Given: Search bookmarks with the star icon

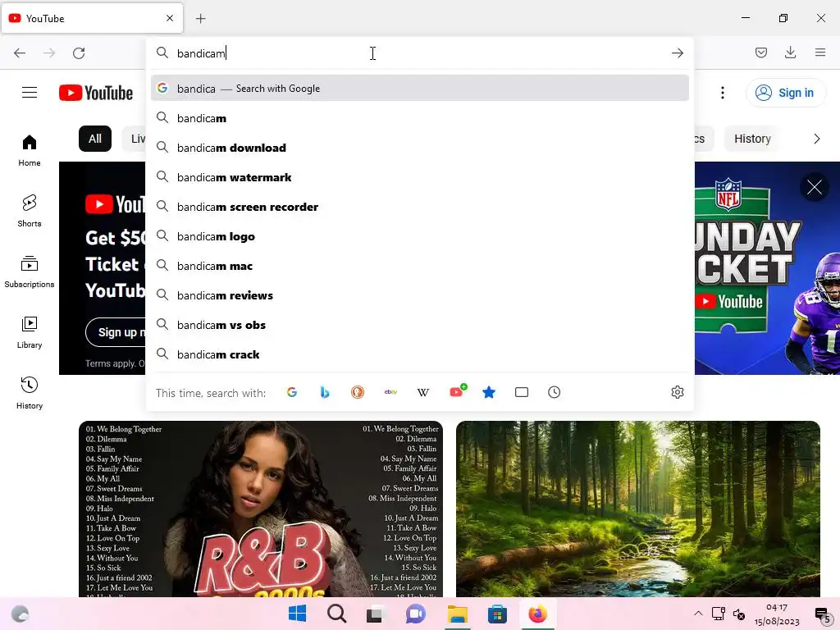Looking at the screenshot, I should tap(489, 392).
